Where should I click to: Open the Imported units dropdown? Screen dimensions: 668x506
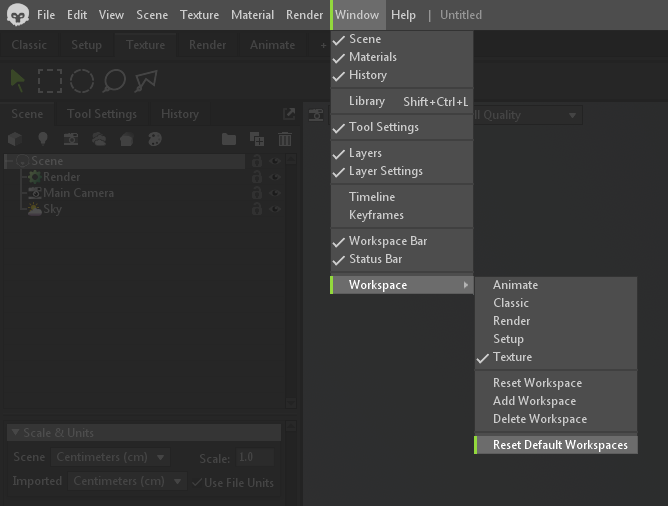(128, 481)
